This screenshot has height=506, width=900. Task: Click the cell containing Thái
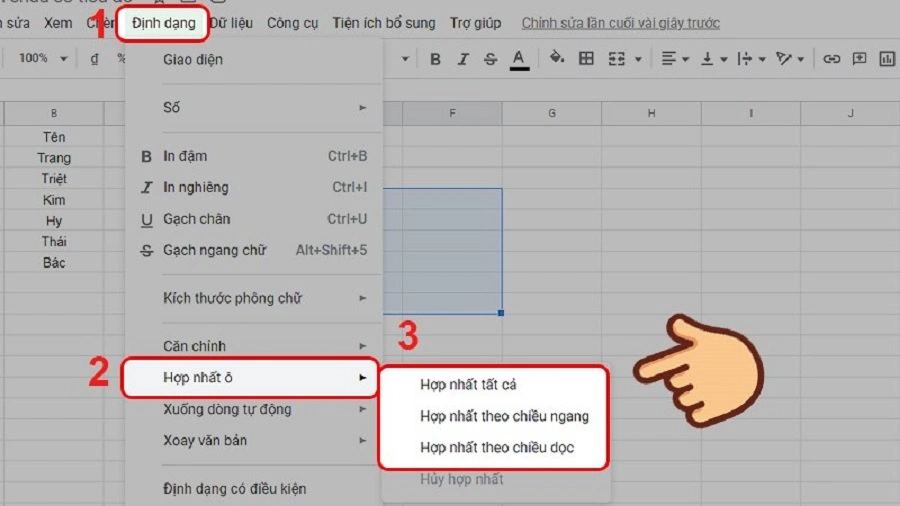(x=54, y=242)
